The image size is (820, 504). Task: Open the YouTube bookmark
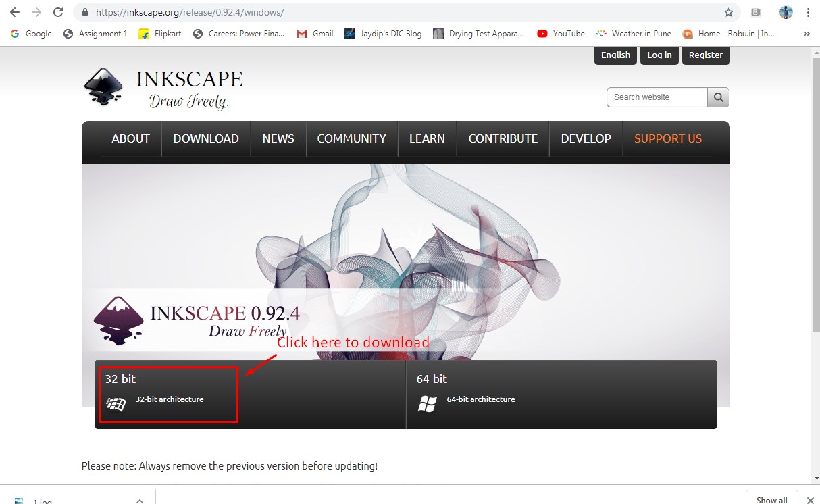point(561,33)
